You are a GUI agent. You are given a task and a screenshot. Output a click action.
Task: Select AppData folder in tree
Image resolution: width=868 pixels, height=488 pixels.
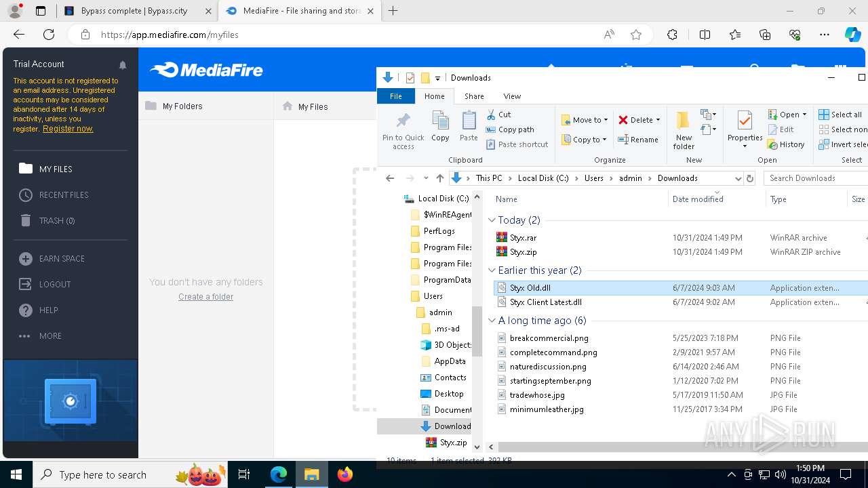450,361
